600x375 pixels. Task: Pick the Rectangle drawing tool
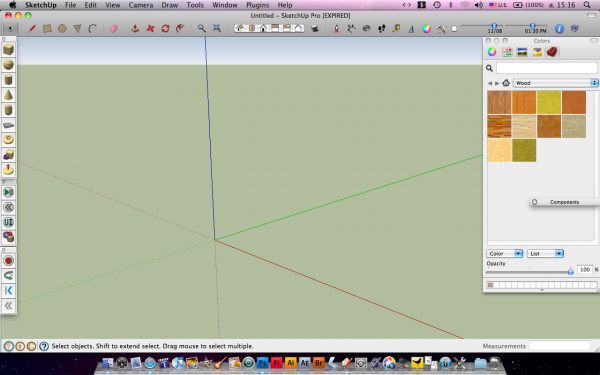click(x=47, y=29)
